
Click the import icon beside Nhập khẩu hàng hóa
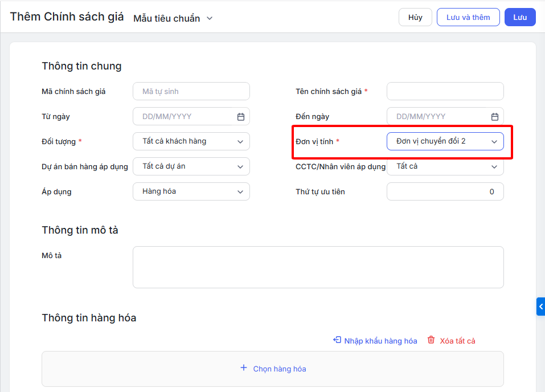(x=337, y=340)
